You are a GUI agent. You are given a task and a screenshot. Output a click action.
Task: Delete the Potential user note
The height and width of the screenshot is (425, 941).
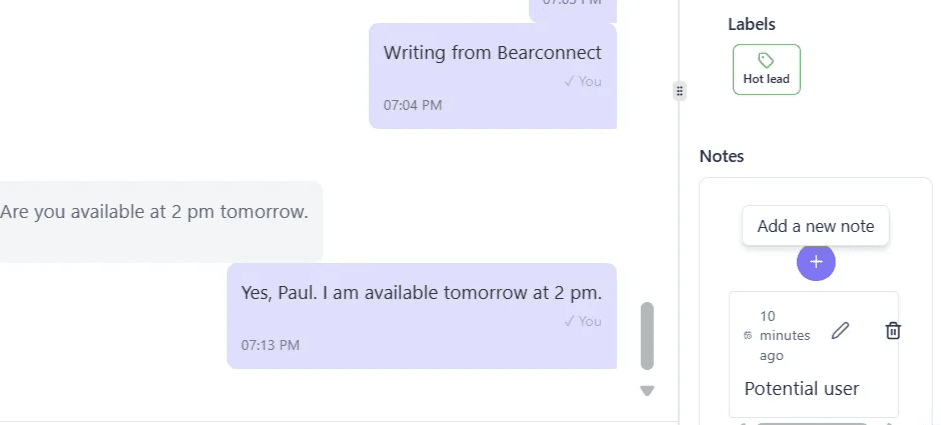893,331
